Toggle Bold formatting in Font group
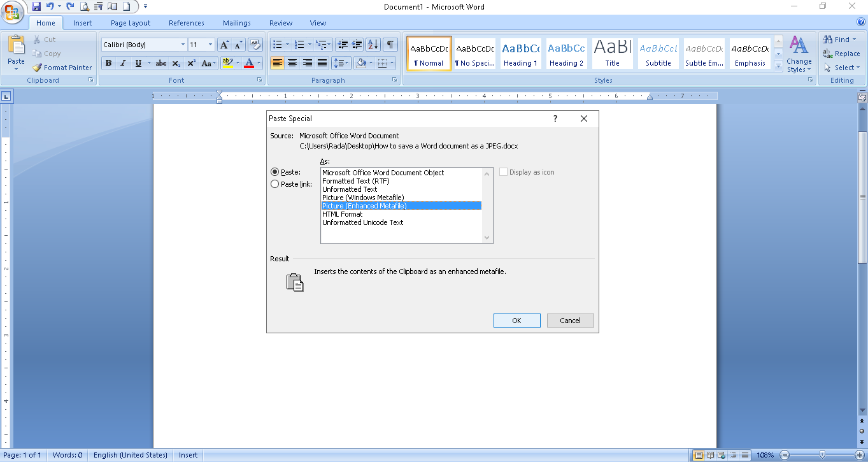The width and height of the screenshot is (868, 462). tap(108, 63)
